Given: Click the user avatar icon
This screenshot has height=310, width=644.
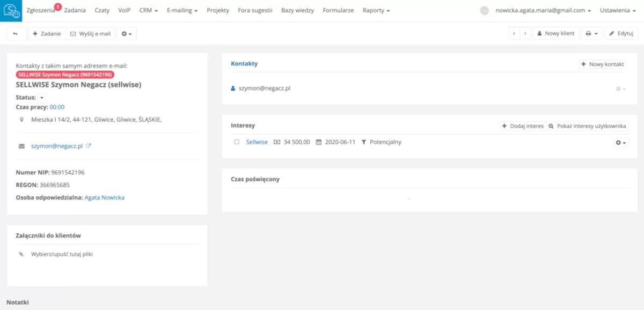Looking at the screenshot, I should [x=485, y=11].
